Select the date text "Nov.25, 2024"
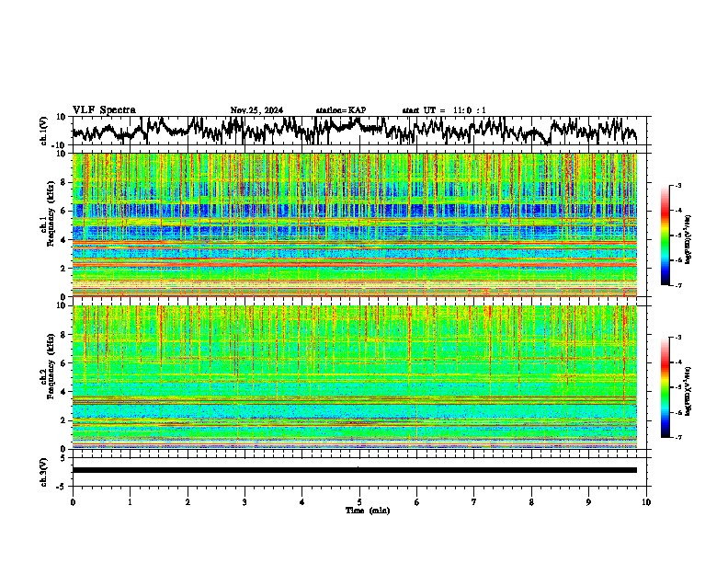Viewport: 728px width, 563px height. [x=256, y=110]
